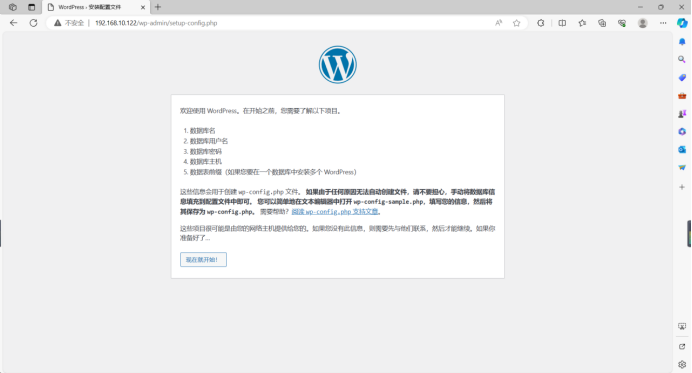Open the Collections icon

click(x=602, y=23)
